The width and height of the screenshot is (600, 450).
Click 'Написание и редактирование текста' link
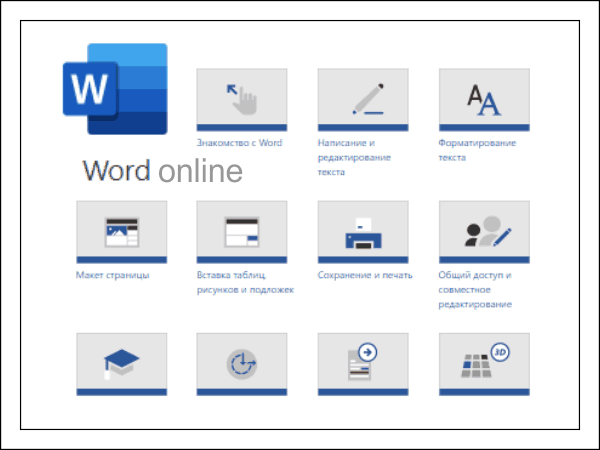click(353, 157)
